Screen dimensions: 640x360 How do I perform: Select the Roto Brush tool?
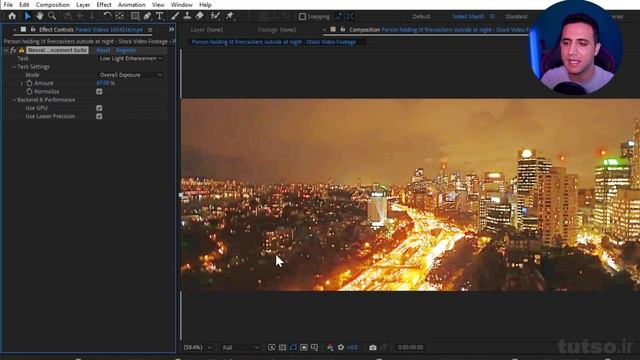pyautogui.click(x=215, y=16)
